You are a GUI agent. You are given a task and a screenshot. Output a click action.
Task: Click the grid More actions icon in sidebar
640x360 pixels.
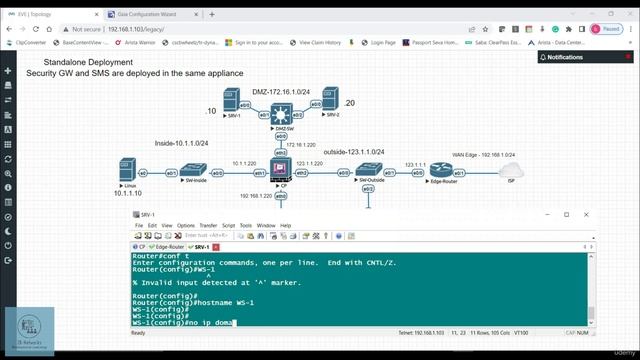tap(8, 144)
